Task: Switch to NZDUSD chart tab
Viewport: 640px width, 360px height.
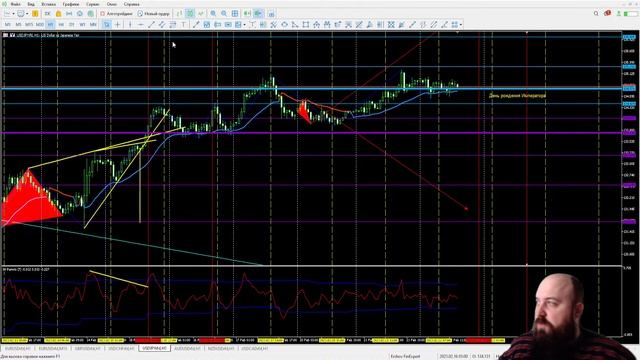Action: 221,349
